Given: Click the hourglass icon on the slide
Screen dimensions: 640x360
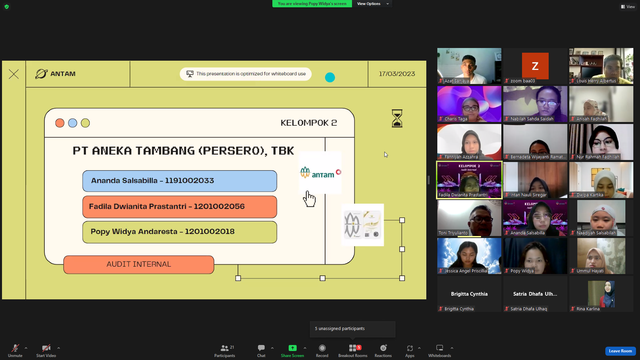Looking at the screenshot, I should point(397,118).
